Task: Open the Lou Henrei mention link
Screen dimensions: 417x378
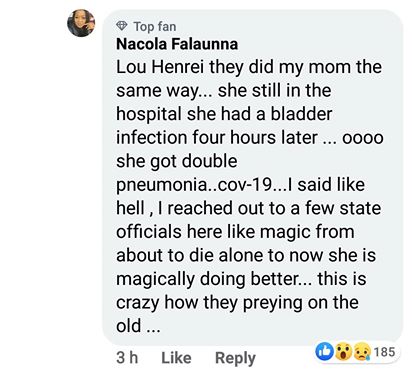Action: tap(161, 67)
